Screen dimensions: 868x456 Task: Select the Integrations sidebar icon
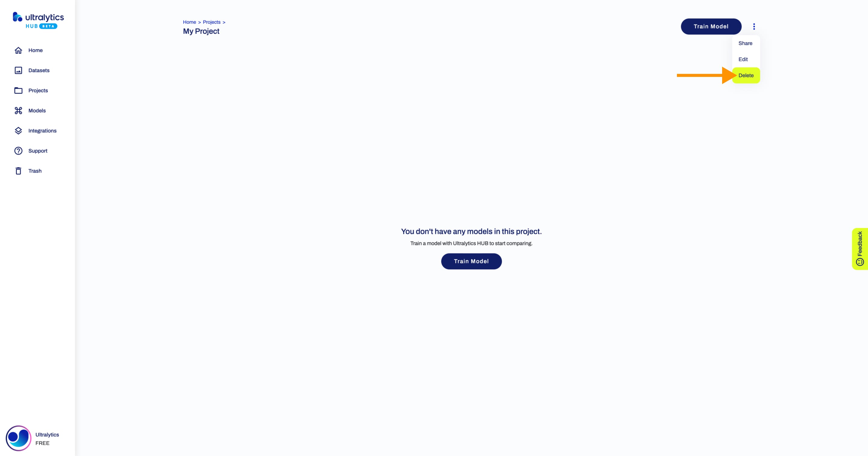point(18,130)
